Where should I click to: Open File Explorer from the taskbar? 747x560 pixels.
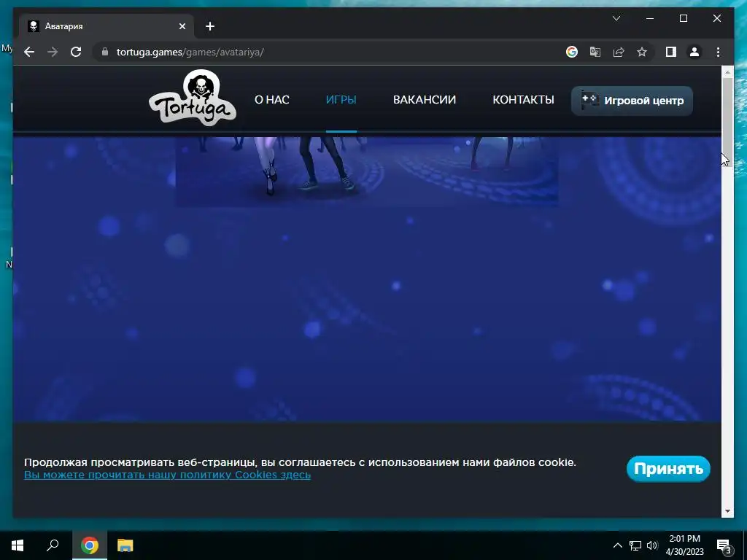tap(125, 545)
